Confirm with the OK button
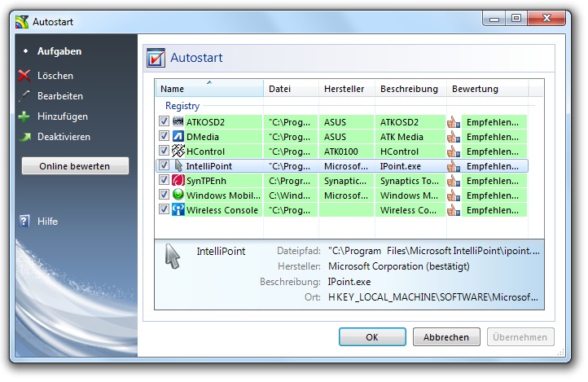Viewport: 588px width, 382px height. pyautogui.click(x=372, y=337)
